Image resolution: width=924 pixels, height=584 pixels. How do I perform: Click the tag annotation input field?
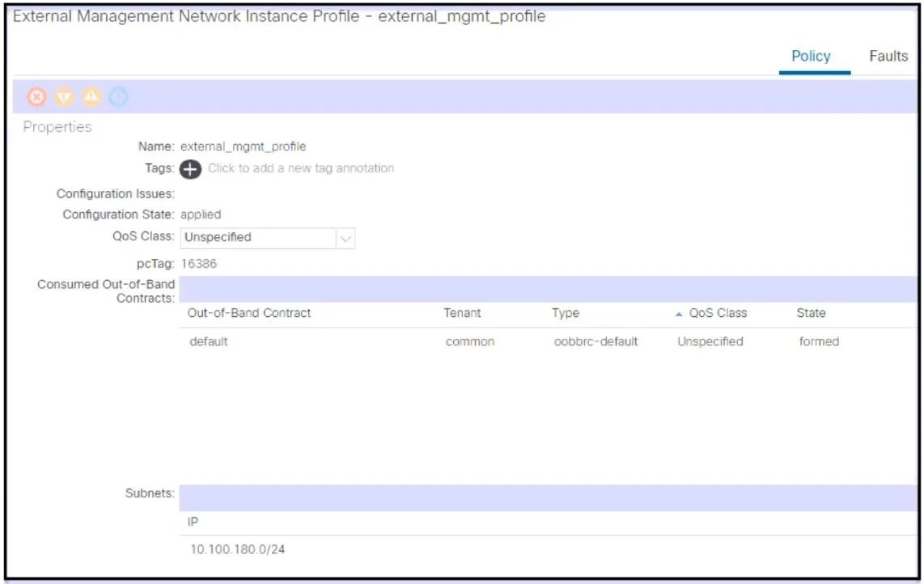300,168
